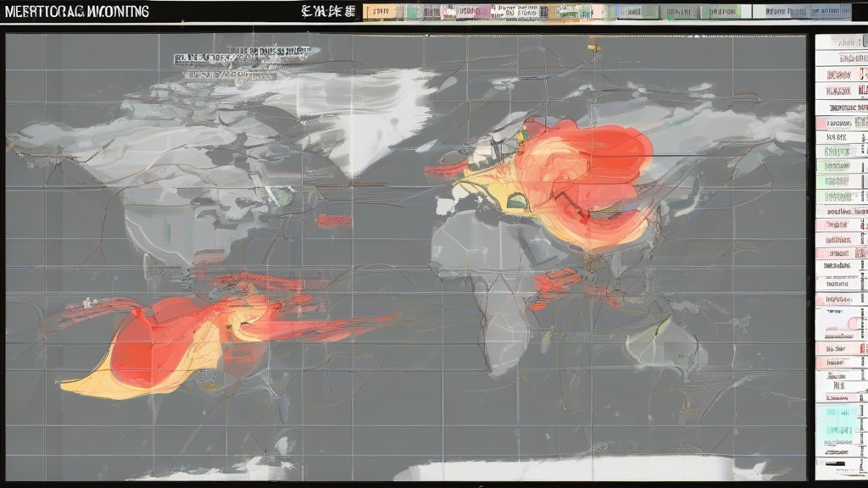Screen dimensions: 868x488
Task: Click the small orange marker at the map top
Action: [x=593, y=48]
